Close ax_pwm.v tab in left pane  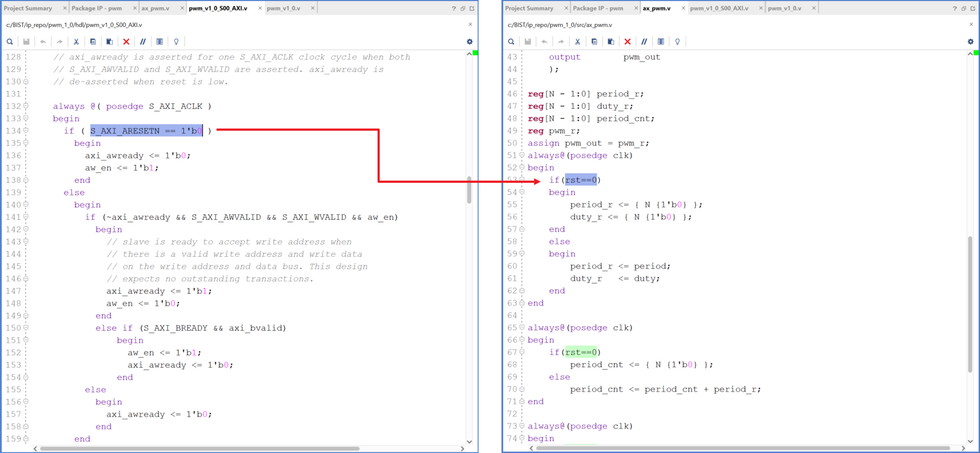point(182,8)
